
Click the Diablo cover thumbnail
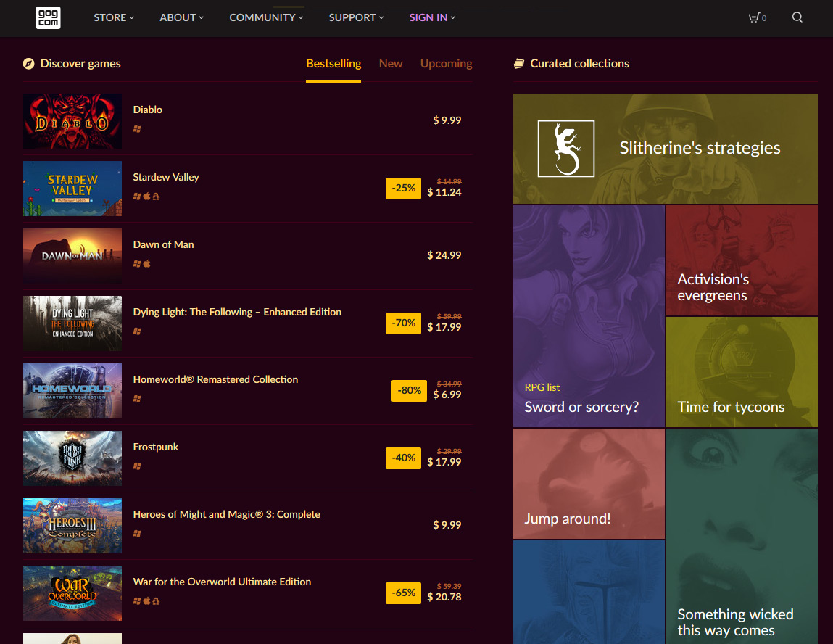[72, 121]
